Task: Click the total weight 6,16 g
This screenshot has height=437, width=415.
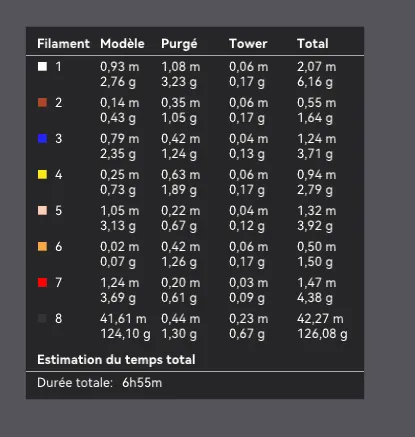Action: click(315, 82)
